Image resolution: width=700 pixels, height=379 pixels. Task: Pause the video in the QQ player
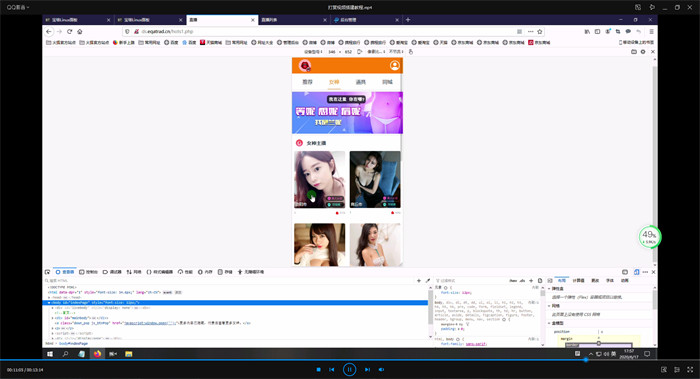350,370
